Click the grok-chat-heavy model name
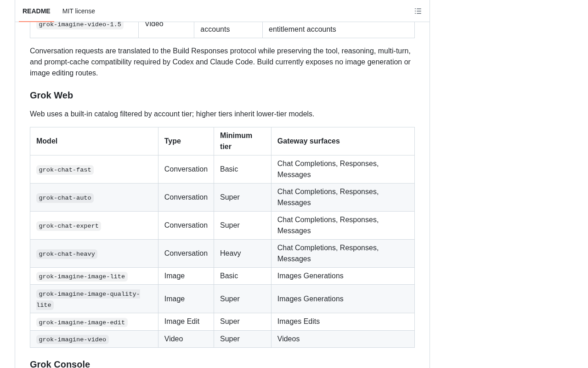Viewport: 588px width, 368px height. 67,254
